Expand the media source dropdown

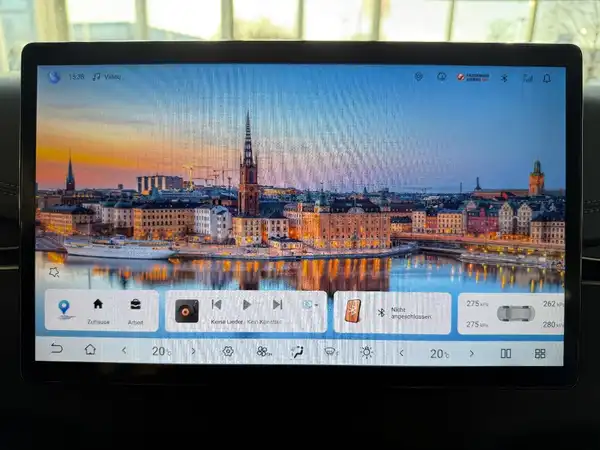point(310,304)
